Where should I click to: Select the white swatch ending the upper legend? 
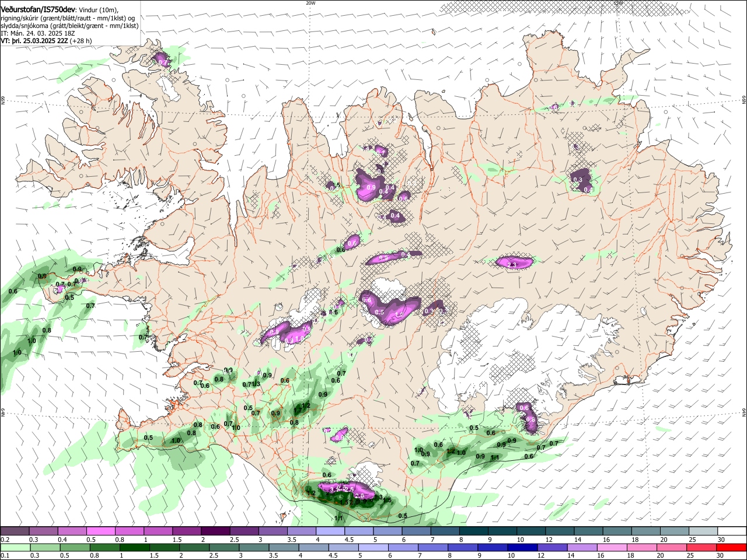pyautogui.click(x=732, y=531)
